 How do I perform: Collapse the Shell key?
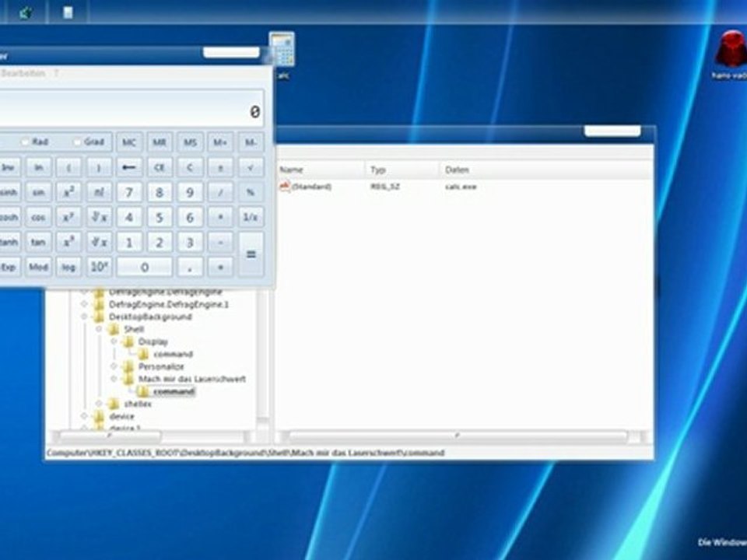click(x=99, y=329)
